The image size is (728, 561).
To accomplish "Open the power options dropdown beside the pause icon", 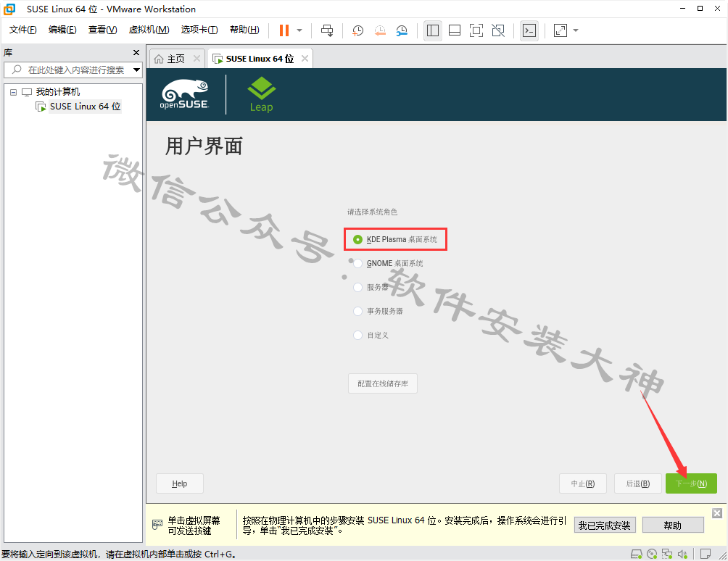I will click(x=299, y=30).
